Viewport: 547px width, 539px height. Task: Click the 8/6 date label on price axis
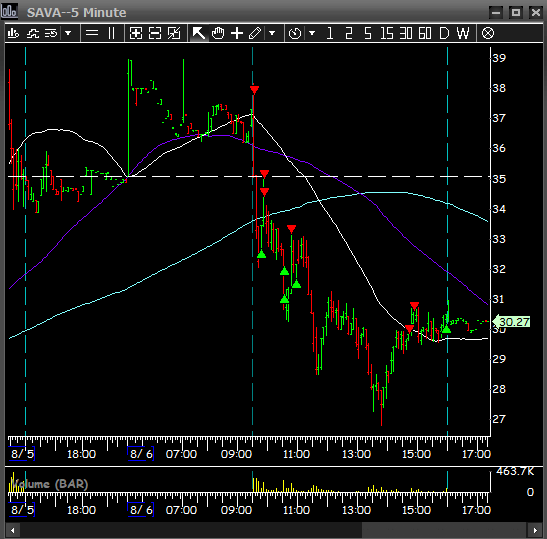tap(141, 454)
